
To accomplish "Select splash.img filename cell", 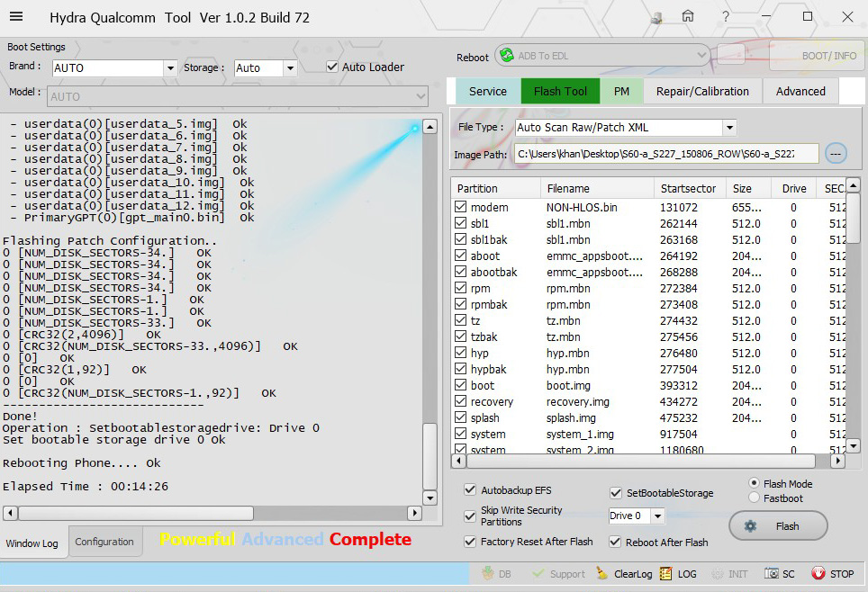I will pyautogui.click(x=571, y=417).
